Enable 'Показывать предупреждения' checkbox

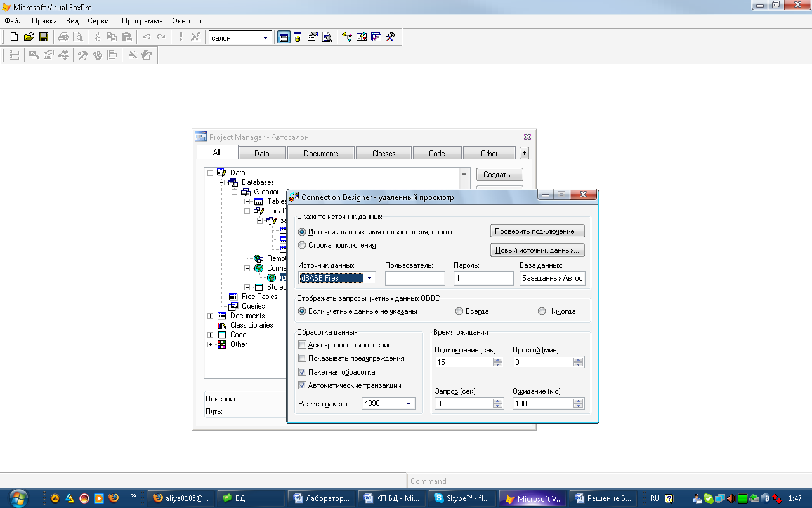[303, 358]
